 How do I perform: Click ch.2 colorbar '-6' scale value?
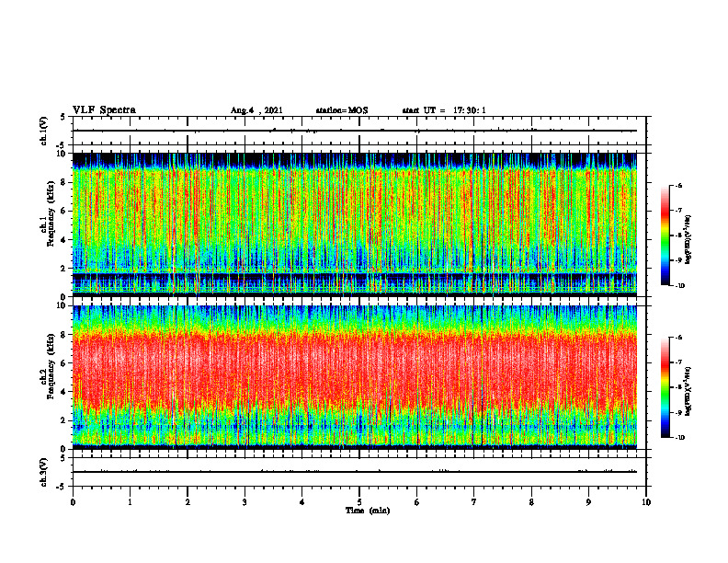pos(679,338)
